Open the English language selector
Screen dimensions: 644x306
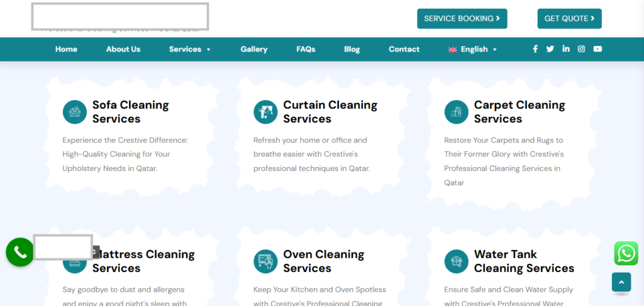coord(473,49)
